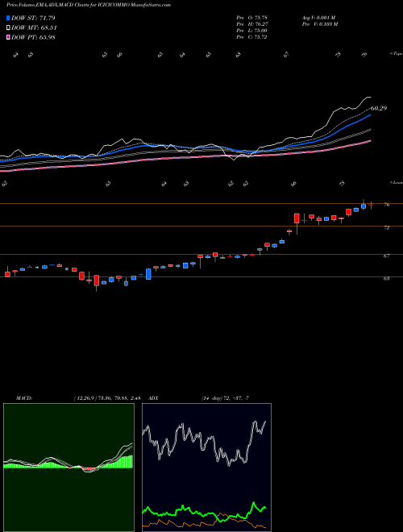Click the previous close value 'C: 75.72'
403x532 pixels.
point(257,37)
